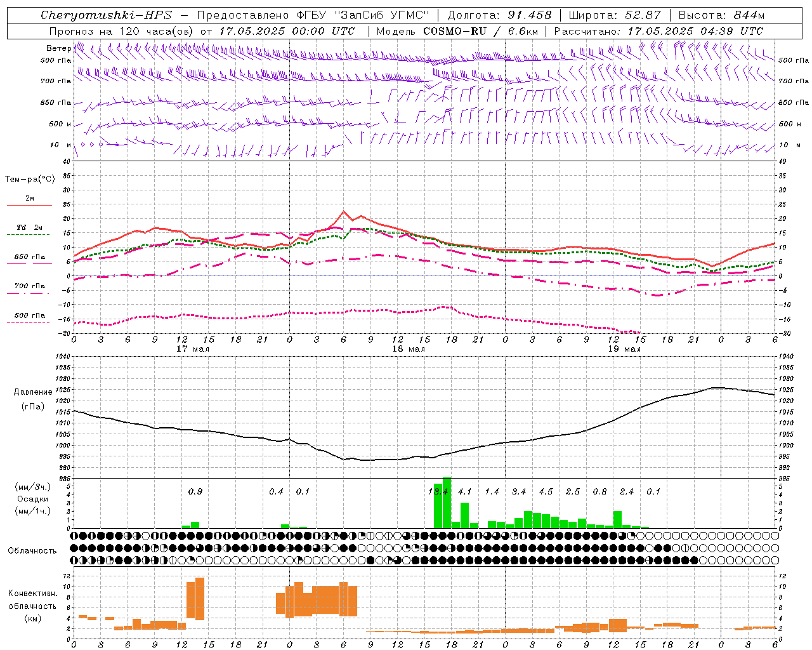Image resolution: width=812 pixels, height=650 pixels.
Task: Click the tallest green precipitation bar
Action: [447, 503]
